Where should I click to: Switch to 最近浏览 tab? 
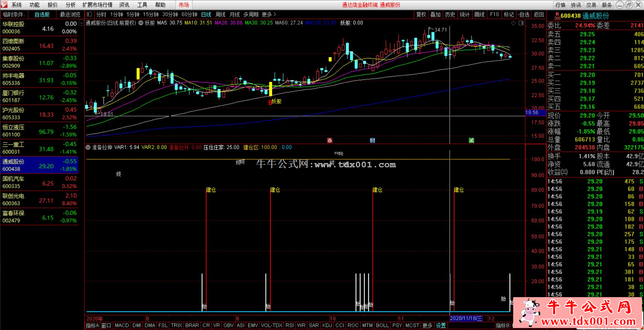click(70, 14)
